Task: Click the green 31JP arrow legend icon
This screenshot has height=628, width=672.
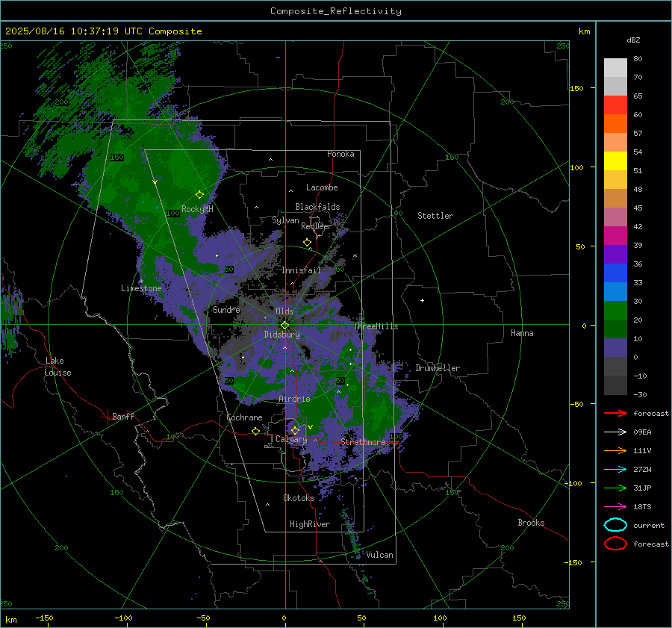Action: click(x=615, y=488)
